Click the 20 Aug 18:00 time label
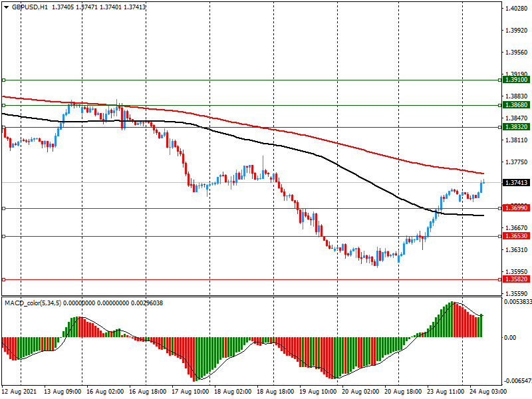Screen dimensions: 532x399 point(403,391)
